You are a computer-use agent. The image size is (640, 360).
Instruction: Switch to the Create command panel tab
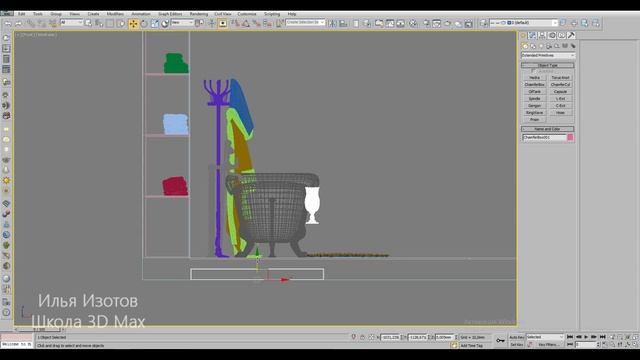pyautogui.click(x=523, y=36)
